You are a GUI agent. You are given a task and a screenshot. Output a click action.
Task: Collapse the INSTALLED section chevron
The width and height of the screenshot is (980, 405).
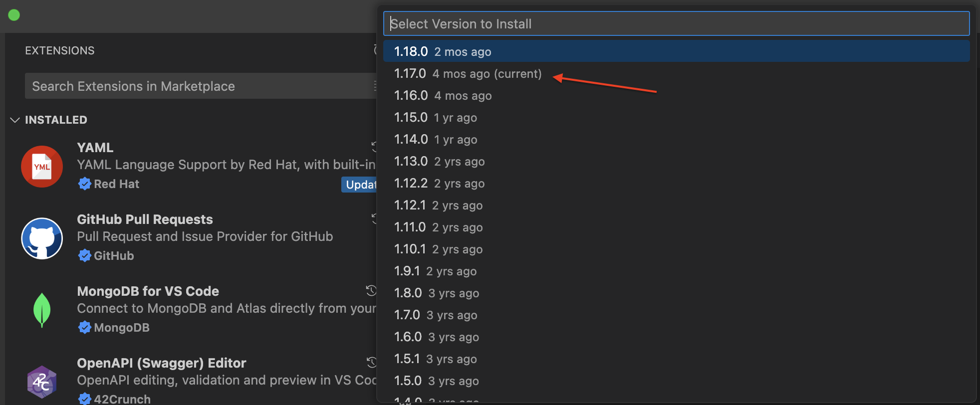(x=15, y=120)
